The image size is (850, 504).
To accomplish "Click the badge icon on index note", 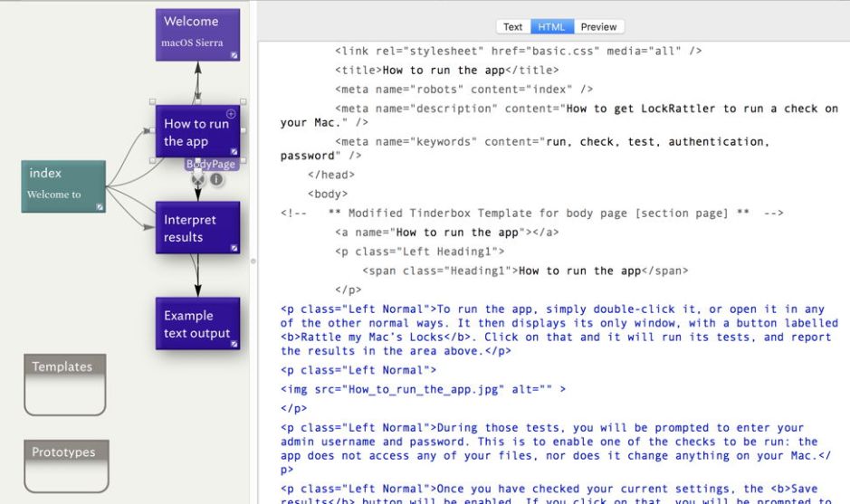I will coord(100,207).
